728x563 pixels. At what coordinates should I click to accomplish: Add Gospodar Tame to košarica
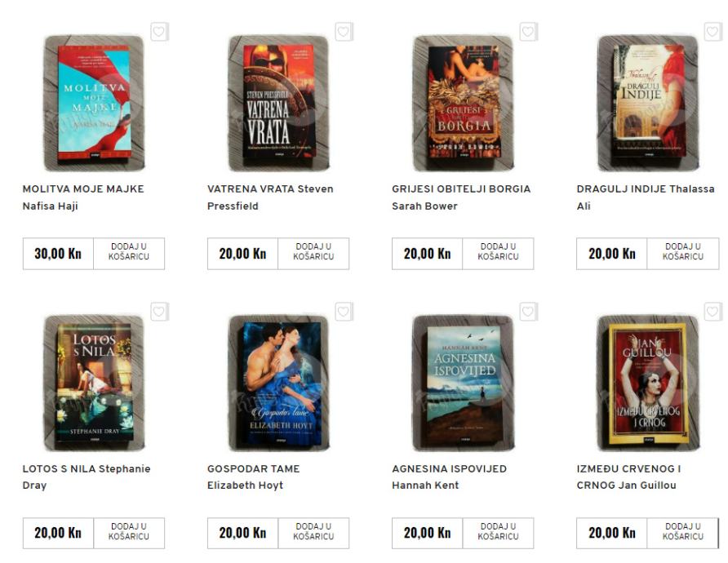[313, 534]
